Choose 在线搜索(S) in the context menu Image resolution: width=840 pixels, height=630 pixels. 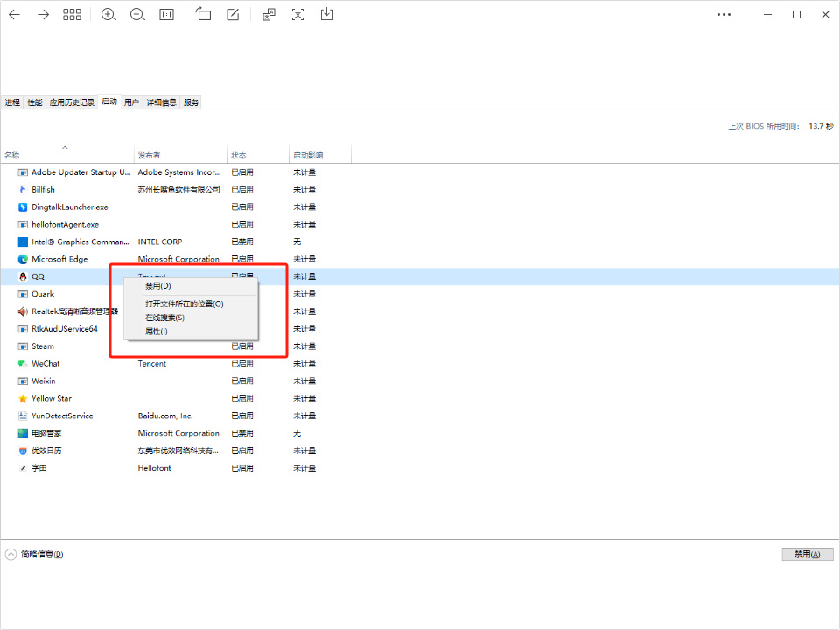click(191, 318)
